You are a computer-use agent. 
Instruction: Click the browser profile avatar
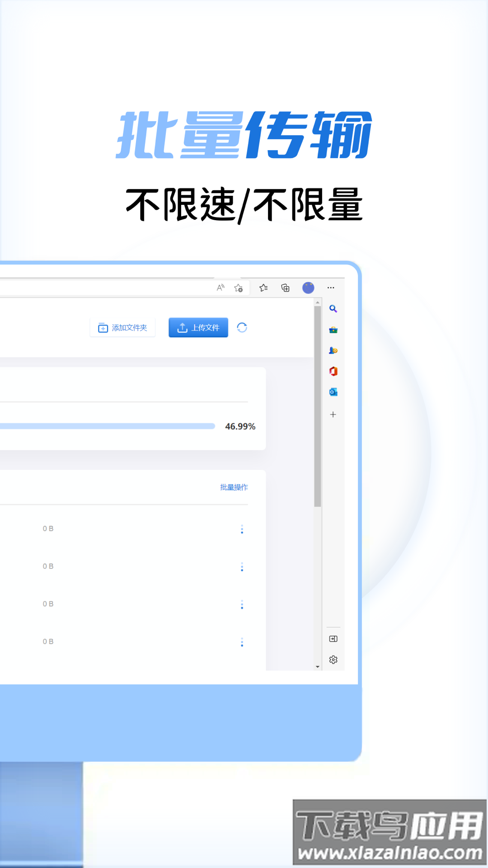pyautogui.click(x=308, y=288)
